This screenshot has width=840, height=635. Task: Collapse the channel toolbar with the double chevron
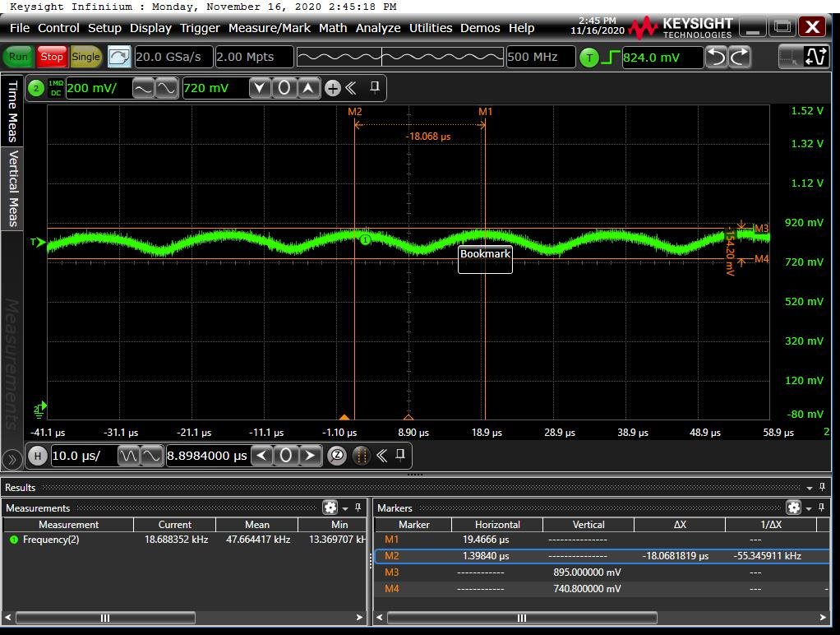tap(351, 88)
